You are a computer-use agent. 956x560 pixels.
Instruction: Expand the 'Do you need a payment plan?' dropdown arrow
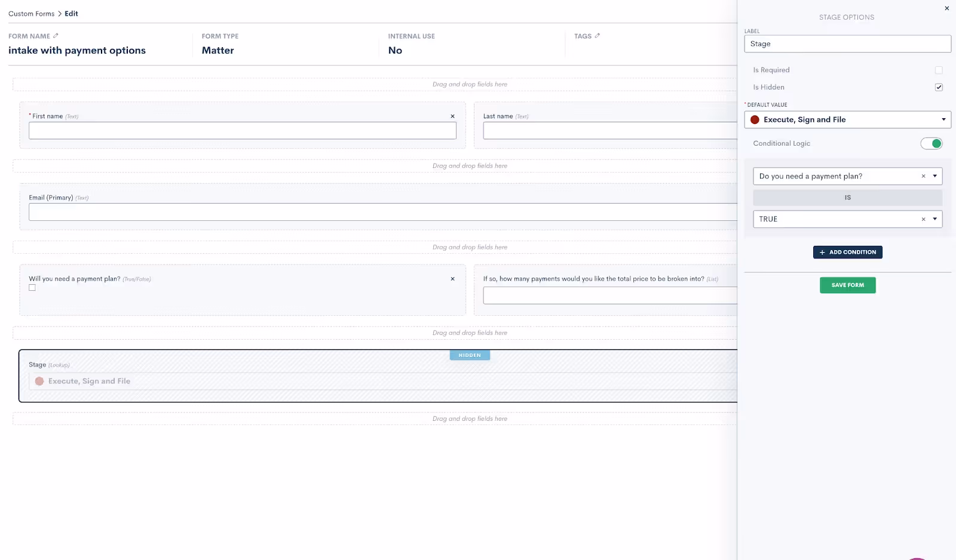click(x=935, y=176)
